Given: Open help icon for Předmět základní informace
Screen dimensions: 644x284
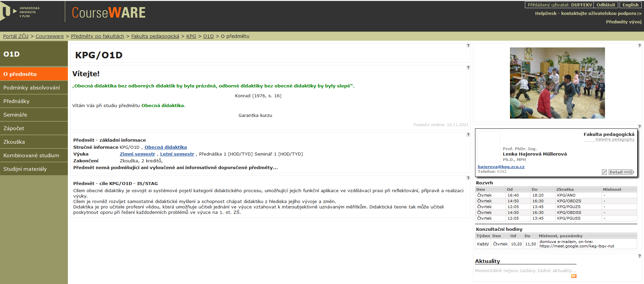Looking at the screenshot, I should point(468,135).
